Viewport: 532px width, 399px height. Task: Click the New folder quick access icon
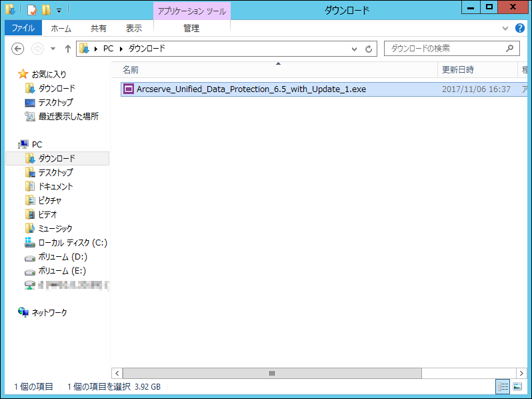click(x=46, y=10)
